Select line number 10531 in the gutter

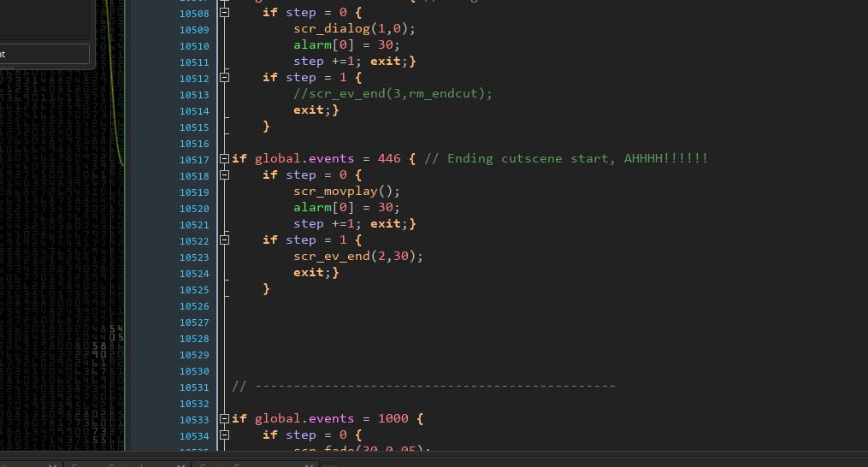pyautogui.click(x=194, y=387)
